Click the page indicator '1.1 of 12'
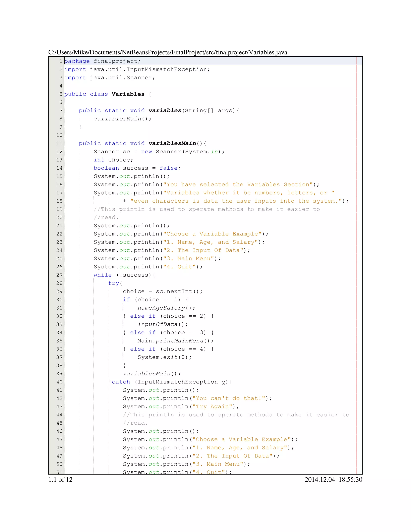 click(x=60, y=479)
